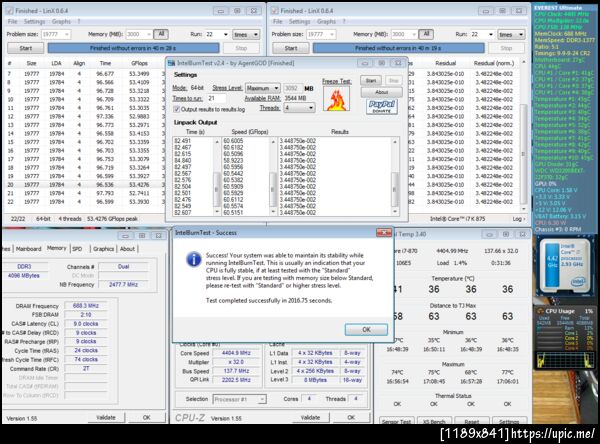Viewport: 600px width, 444px height.
Task: Click the All memory button in the 40 m 19 s LinX window
Action: tap(426, 34)
